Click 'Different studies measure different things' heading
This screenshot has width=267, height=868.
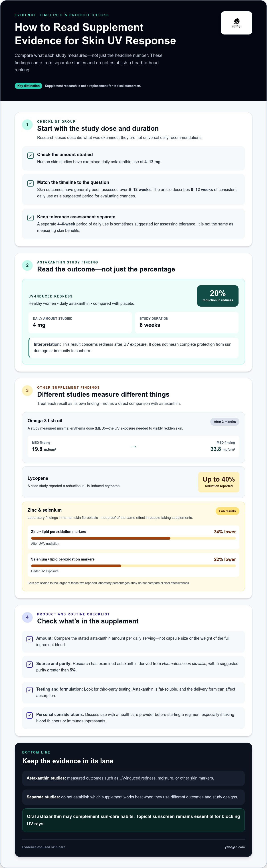[x=103, y=394]
